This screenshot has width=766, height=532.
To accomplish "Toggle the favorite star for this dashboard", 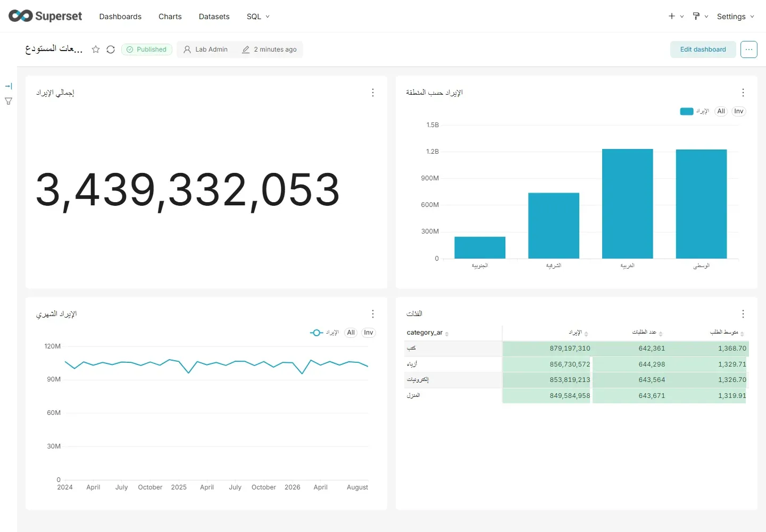I will click(96, 49).
